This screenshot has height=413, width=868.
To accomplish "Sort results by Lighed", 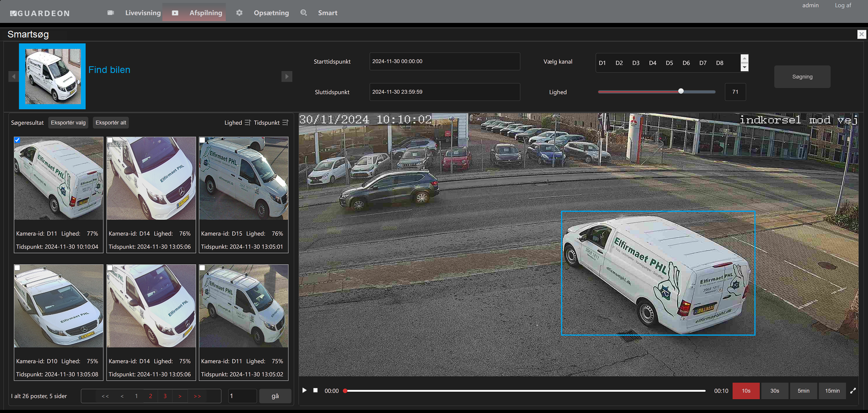I will (x=238, y=123).
